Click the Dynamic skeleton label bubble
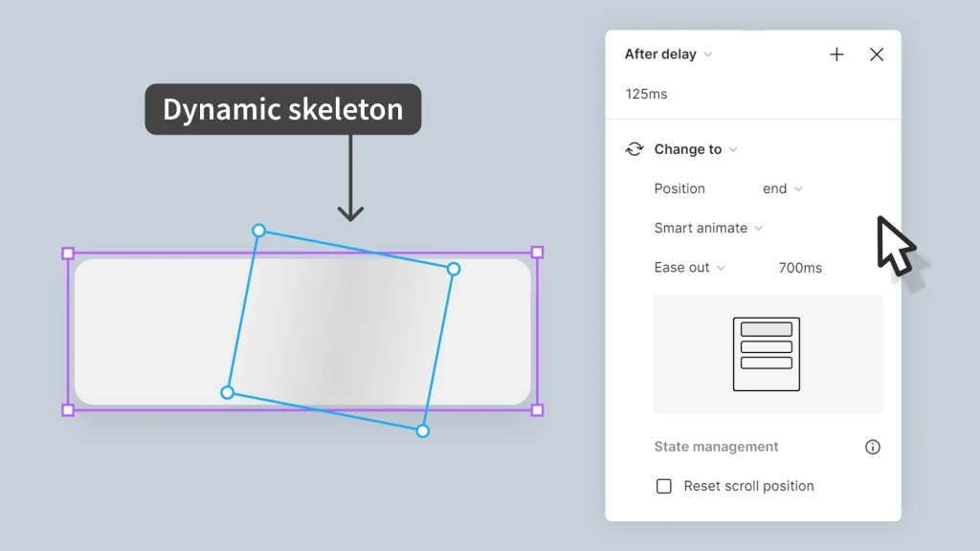The image size is (980, 551). coord(282,109)
